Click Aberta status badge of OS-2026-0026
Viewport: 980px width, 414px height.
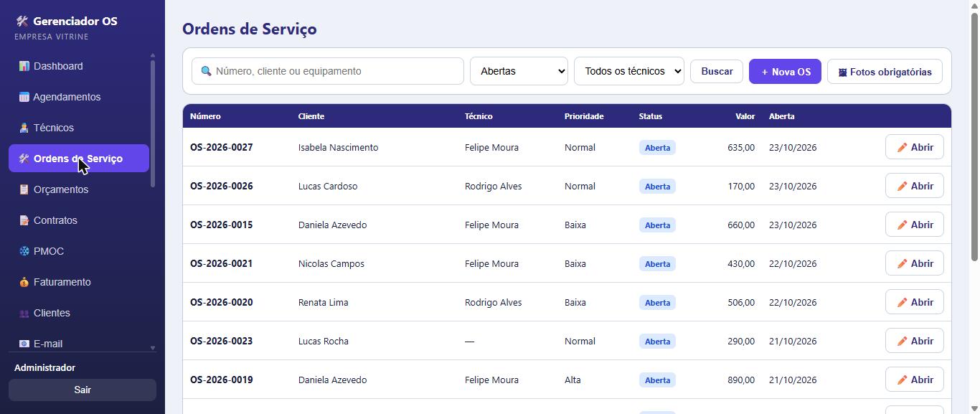(657, 186)
